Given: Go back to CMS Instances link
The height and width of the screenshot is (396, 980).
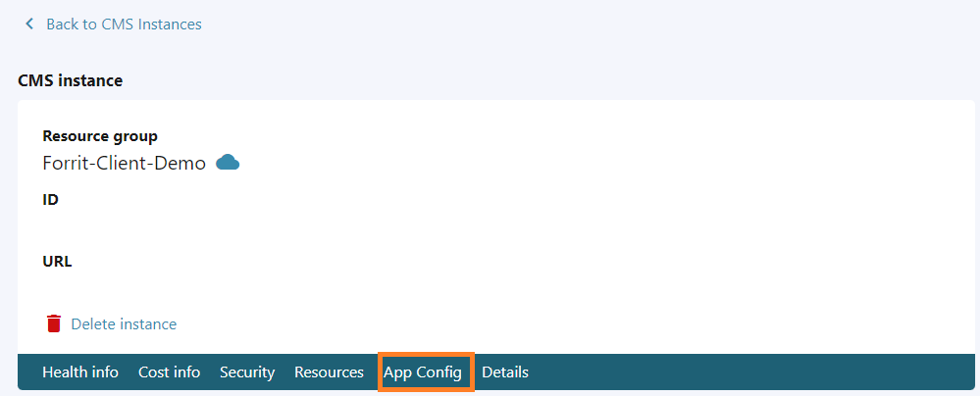Looking at the screenshot, I should click(124, 24).
